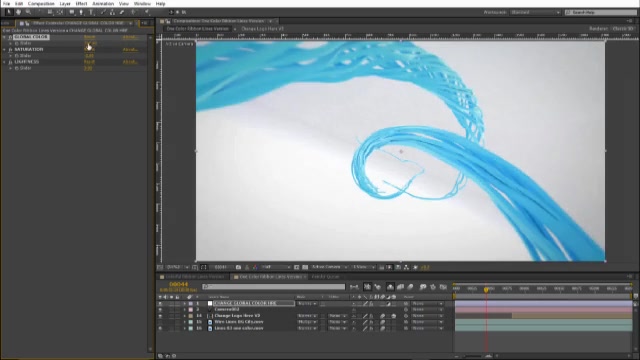Select the Zoom magnifier tool
This screenshot has height=360, width=640.
(x=28, y=13)
